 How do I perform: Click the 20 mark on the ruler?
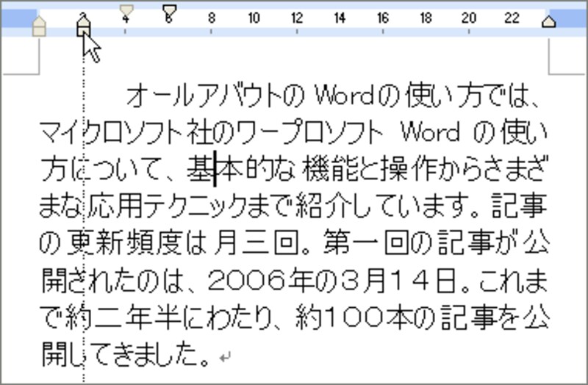[469, 18]
